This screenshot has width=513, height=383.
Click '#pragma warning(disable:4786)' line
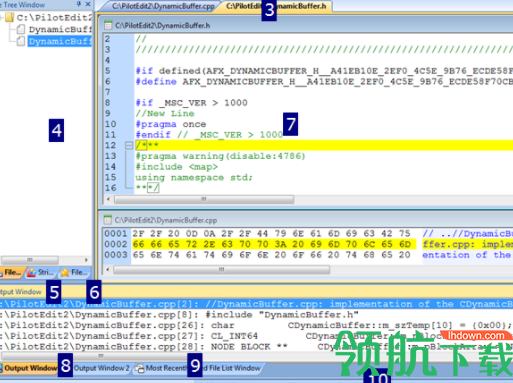point(220,156)
